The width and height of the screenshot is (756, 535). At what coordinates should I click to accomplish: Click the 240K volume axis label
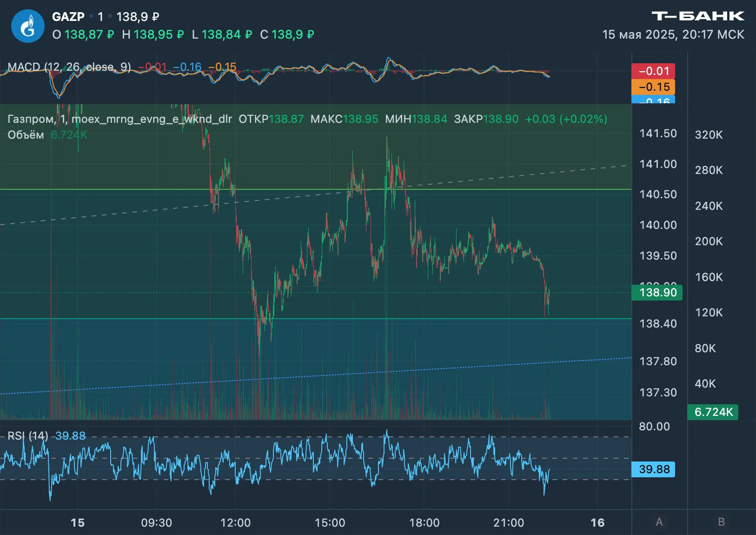tap(709, 206)
